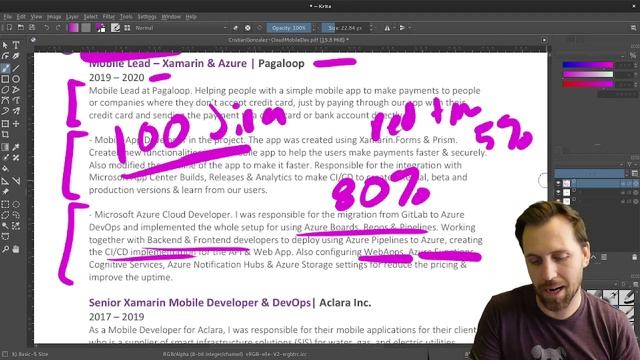Click the CloudMobileDev.pdf document tab
This screenshot has width=640, height=360.
click(288, 40)
